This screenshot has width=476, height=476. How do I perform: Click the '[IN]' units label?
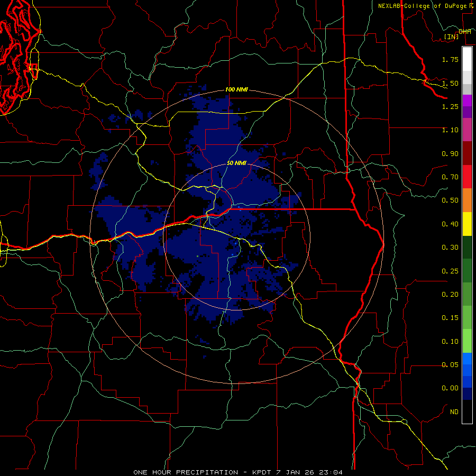(452, 36)
